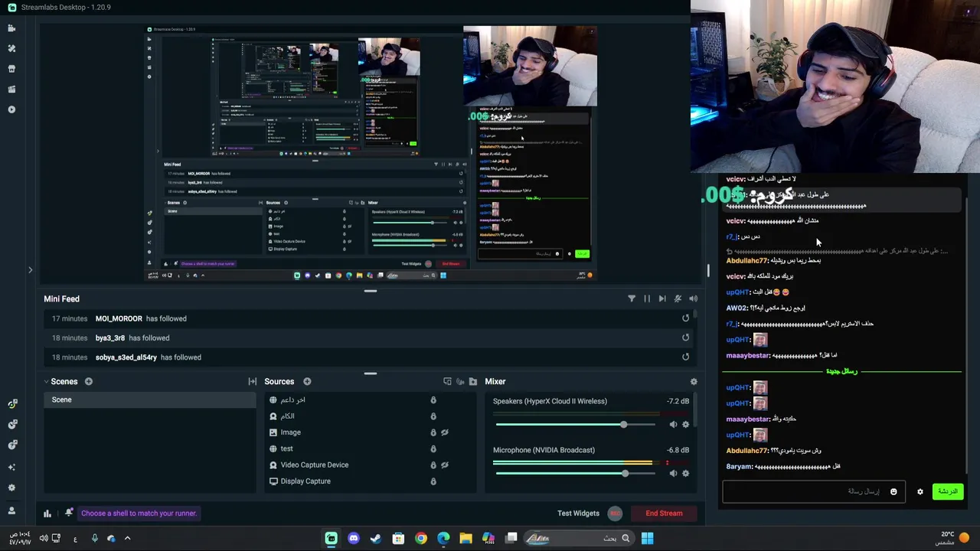Mute Speakers (HyperX Cloud II Wireless)
Image resolution: width=980 pixels, height=551 pixels.
tap(673, 425)
